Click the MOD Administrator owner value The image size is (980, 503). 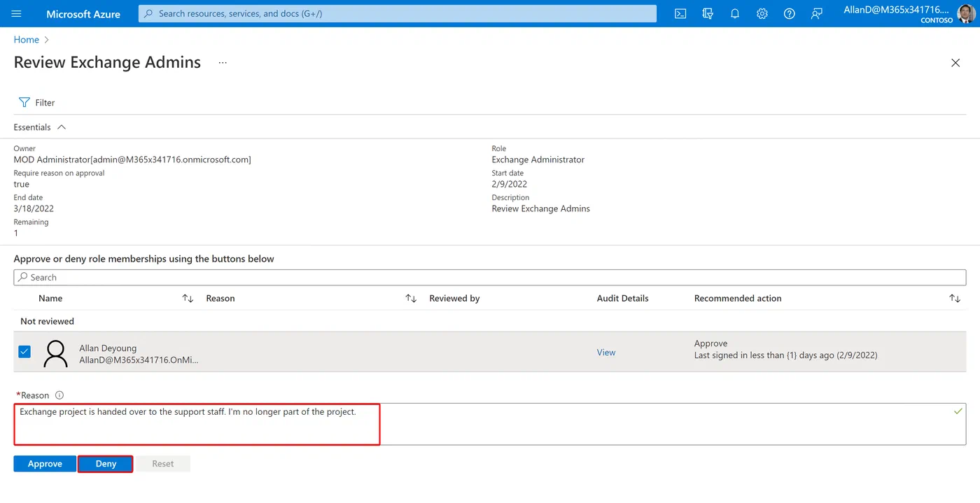132,160
